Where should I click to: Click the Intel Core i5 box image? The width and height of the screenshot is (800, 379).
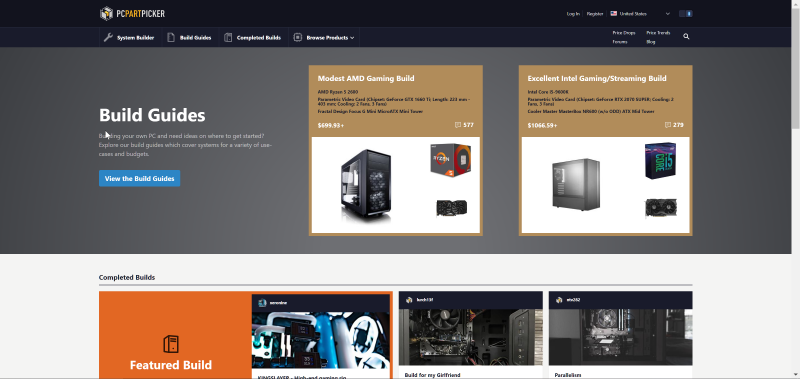click(x=660, y=161)
